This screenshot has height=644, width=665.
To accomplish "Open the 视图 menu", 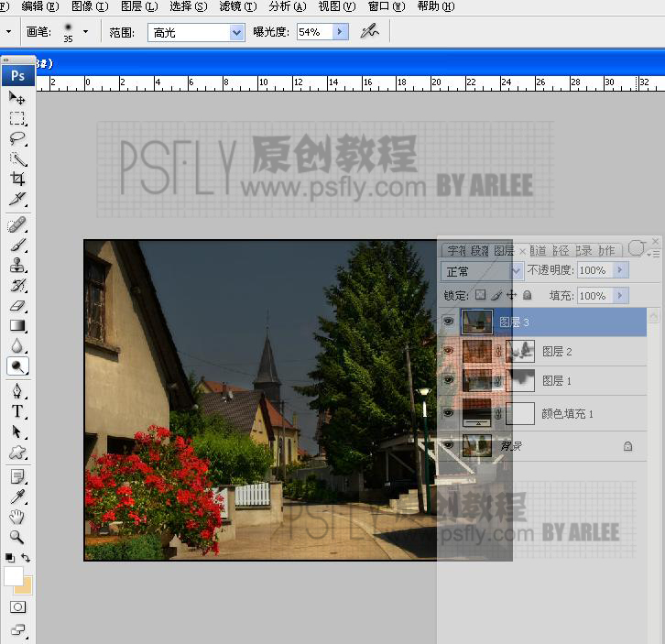I will [x=337, y=6].
